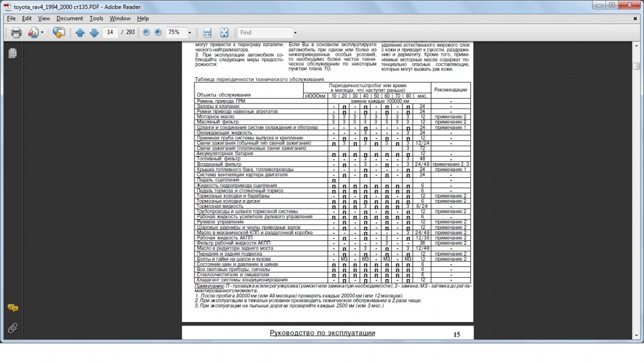Viewport: 644px width, 363px height.
Task: Click 'Тормозная жидкость' row label
Action: click(x=220, y=206)
